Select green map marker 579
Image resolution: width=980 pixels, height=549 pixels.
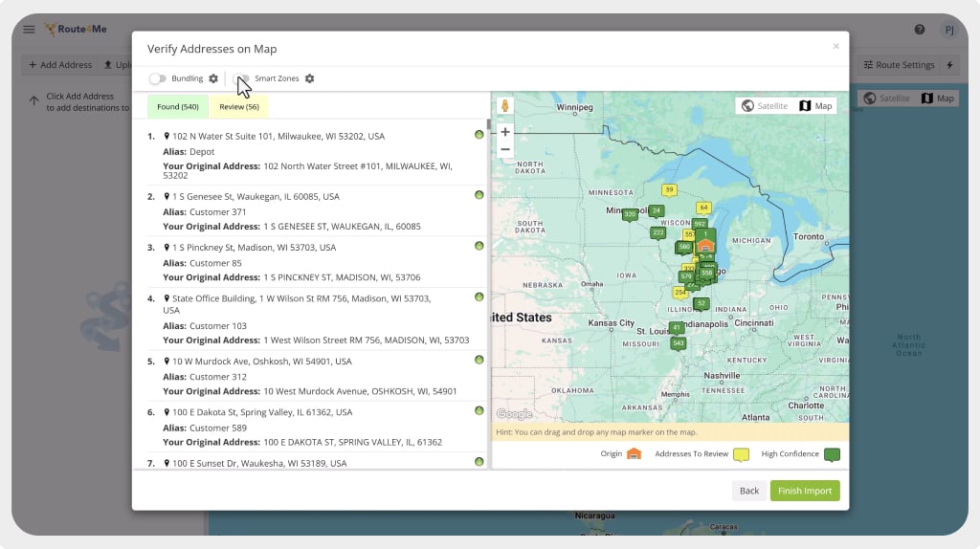tap(686, 276)
